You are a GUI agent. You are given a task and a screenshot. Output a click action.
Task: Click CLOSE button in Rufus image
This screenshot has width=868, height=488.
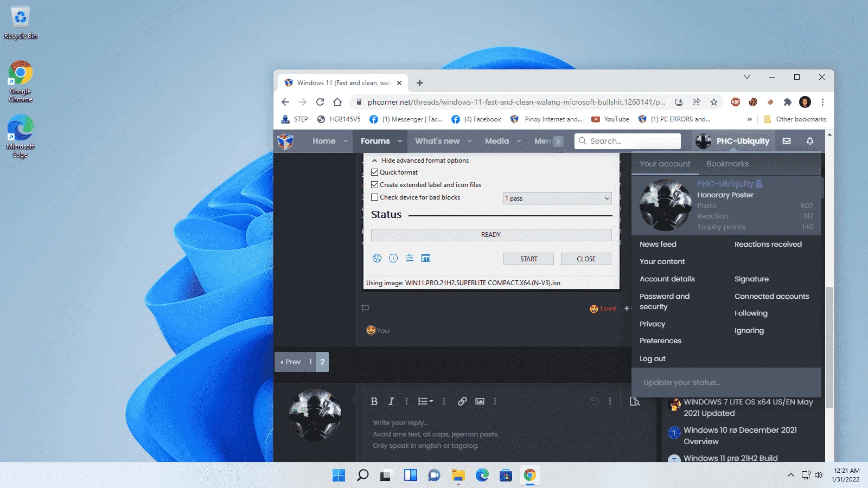coord(586,259)
